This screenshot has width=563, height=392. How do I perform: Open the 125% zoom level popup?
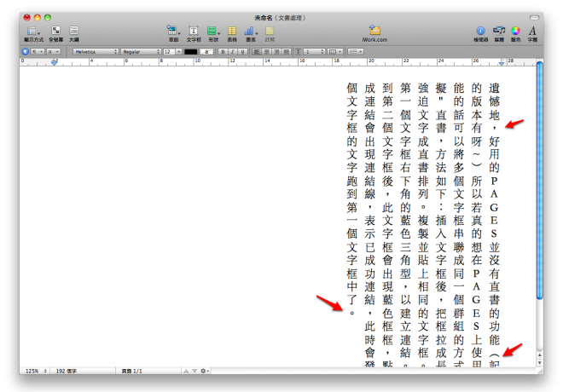36,371
